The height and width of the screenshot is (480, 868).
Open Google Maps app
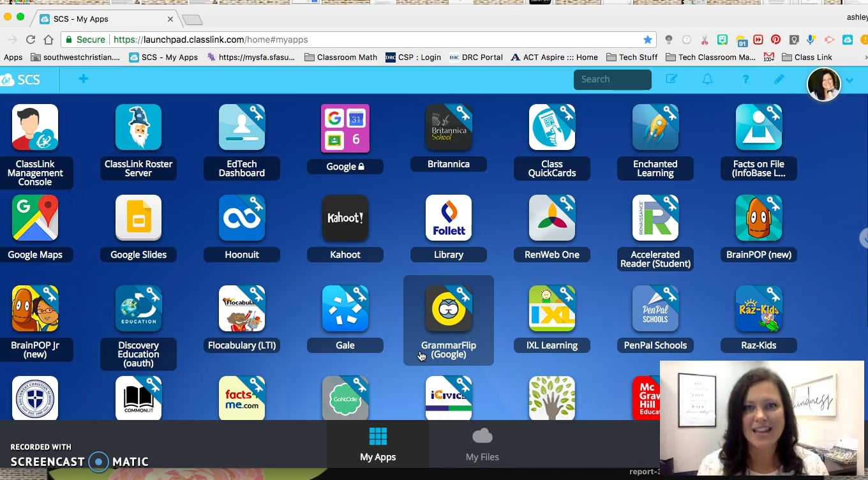click(35, 218)
